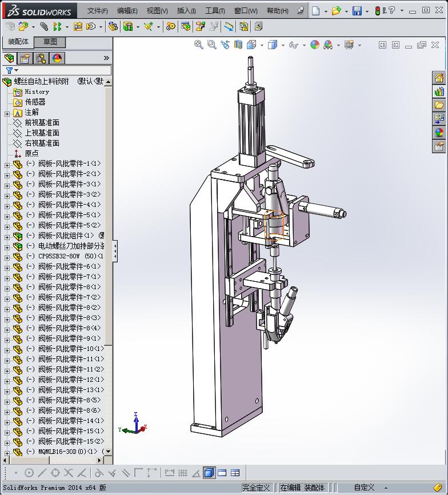448x495 pixels.
Task: Expand FeatureManager tabs with the » chevron
Action: pyautogui.click(x=106, y=58)
